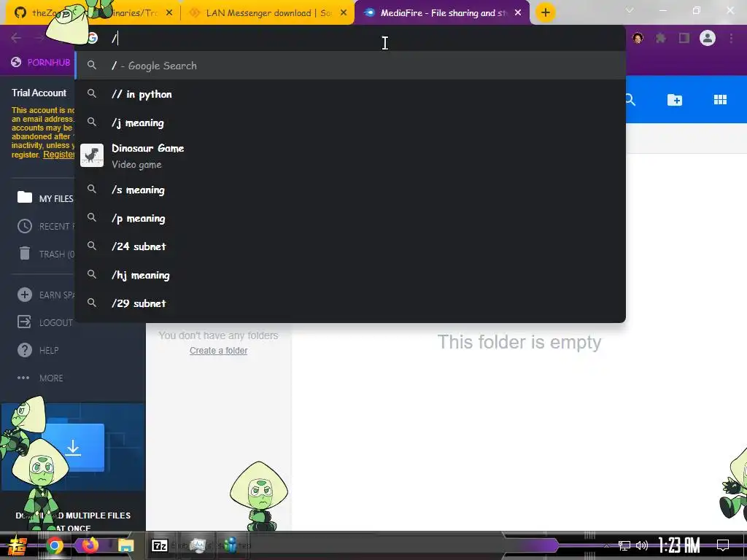The width and height of the screenshot is (747, 560).
Task: Click the 'Create a folder' link
Action: point(218,351)
